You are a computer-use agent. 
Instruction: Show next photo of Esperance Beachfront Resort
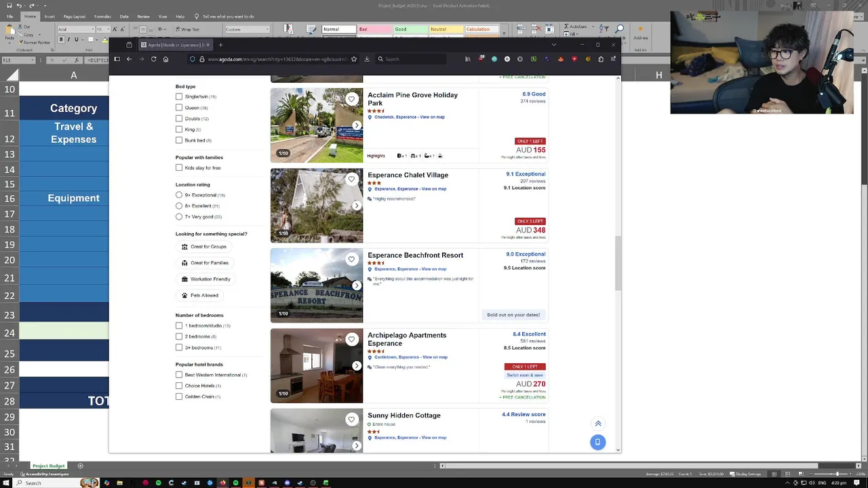[357, 285]
